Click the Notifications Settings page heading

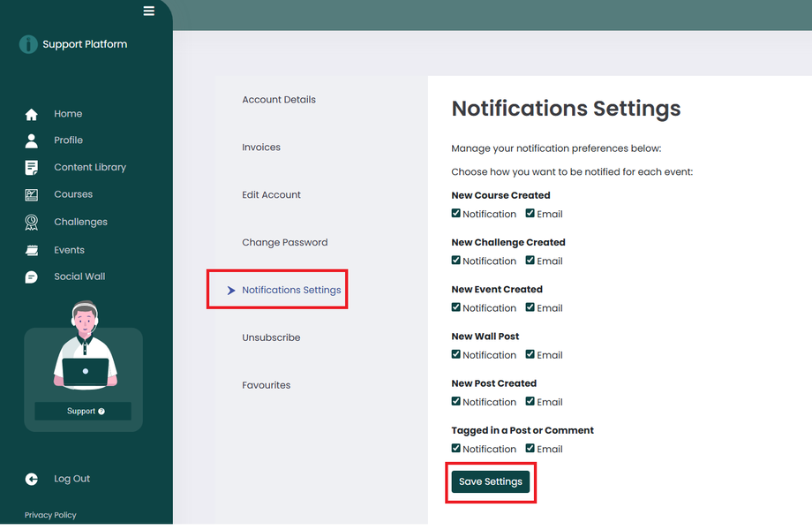point(566,109)
